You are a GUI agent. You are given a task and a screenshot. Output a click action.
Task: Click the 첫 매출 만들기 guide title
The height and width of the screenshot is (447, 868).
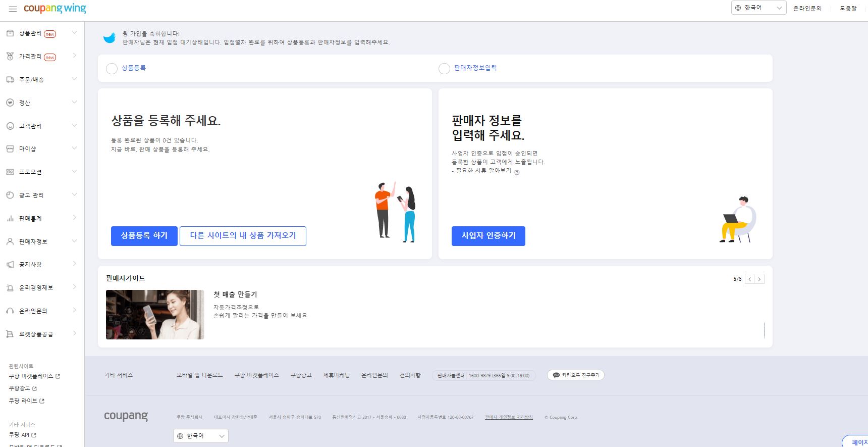235,294
